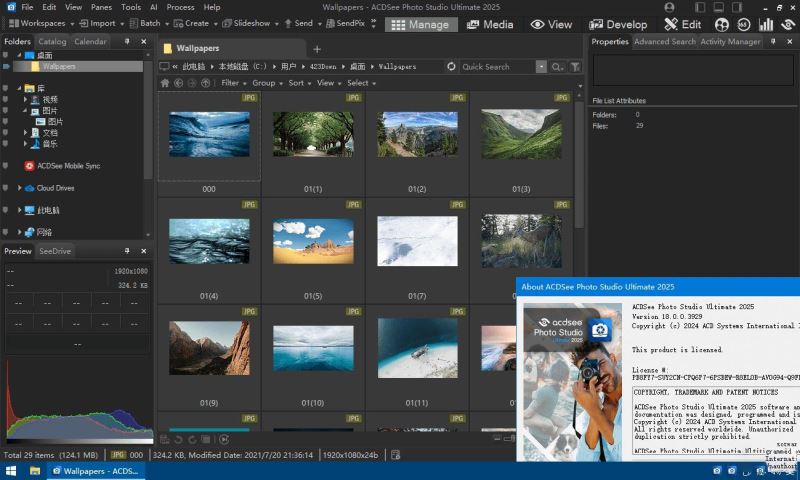Click the user account avatar icon
The height and width of the screenshot is (480, 800).
coord(669,7)
